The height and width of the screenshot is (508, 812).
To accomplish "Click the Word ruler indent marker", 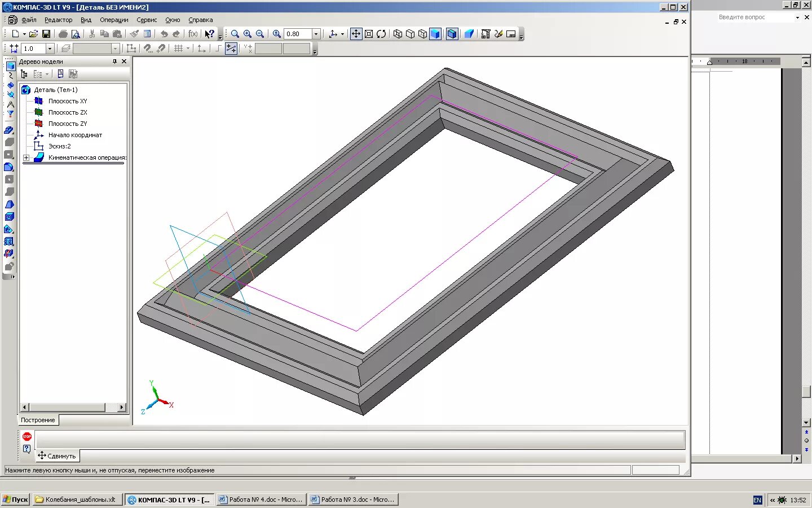I will point(709,62).
